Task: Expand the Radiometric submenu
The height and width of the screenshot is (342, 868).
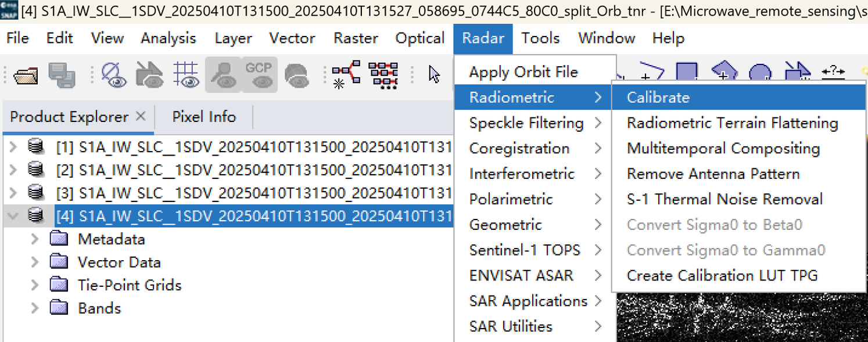Action: point(533,98)
